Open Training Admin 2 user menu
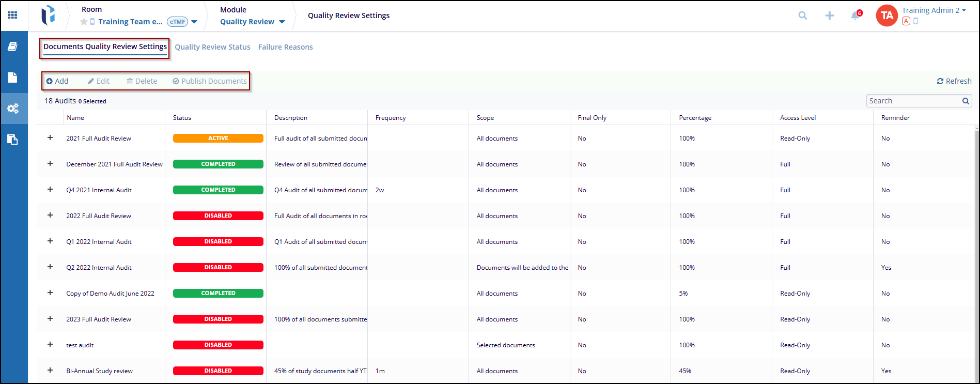This screenshot has width=980, height=384. tap(934, 10)
